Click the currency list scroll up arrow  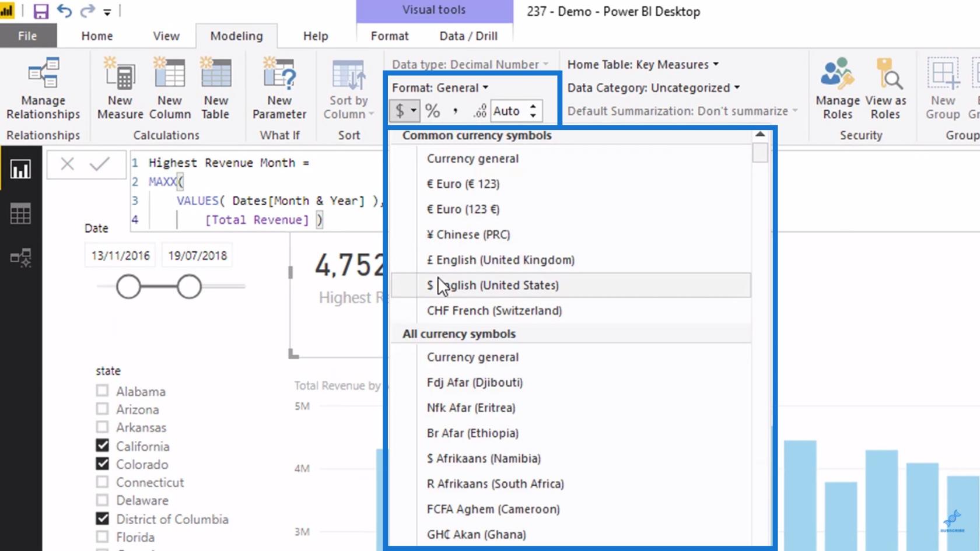(x=760, y=135)
